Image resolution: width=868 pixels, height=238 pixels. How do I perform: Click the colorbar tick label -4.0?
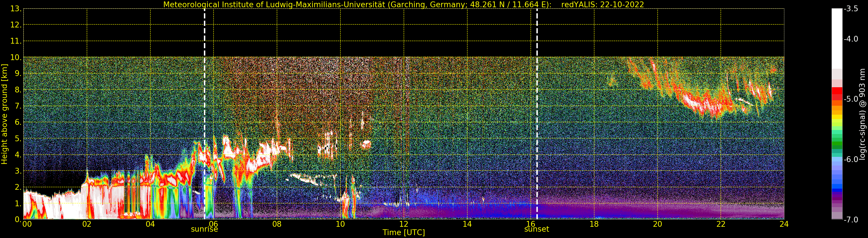point(851,39)
